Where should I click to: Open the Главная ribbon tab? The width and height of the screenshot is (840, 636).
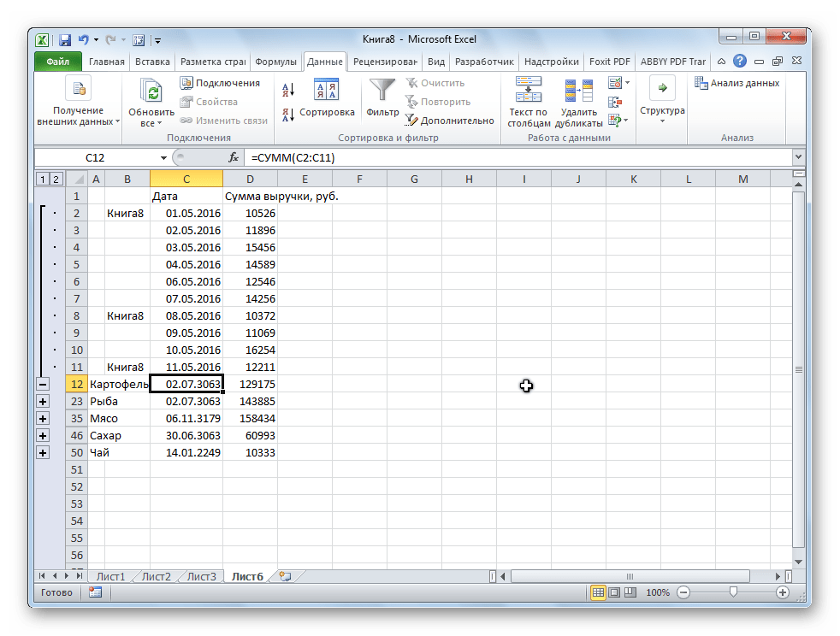point(106,62)
